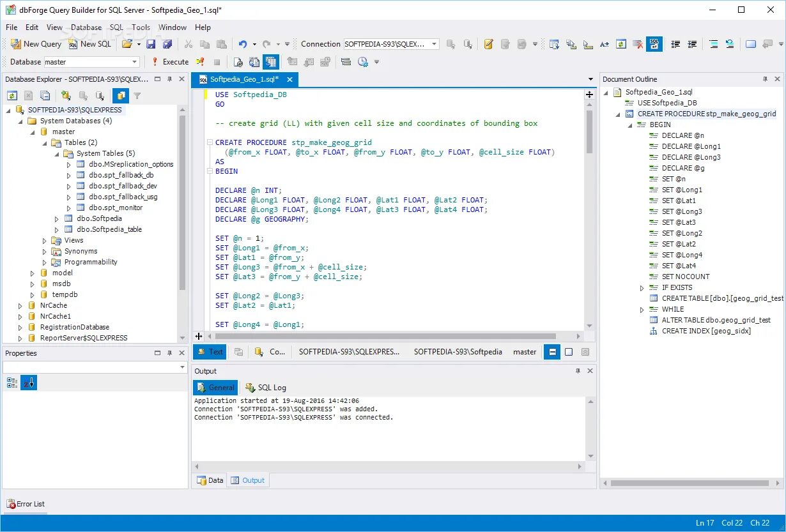This screenshot has width=786, height=532.
Task: Click Collapse All icon in Database Explorer
Action: pos(45,96)
